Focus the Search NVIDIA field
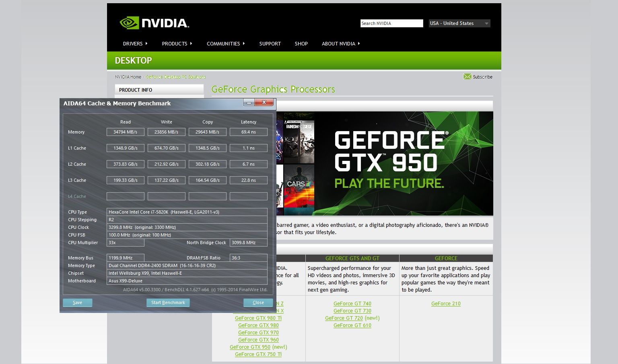Viewport: 618px width, 364px height. (391, 23)
